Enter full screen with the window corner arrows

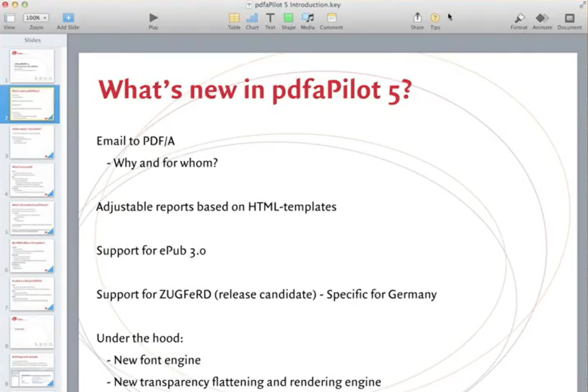[x=583, y=5]
